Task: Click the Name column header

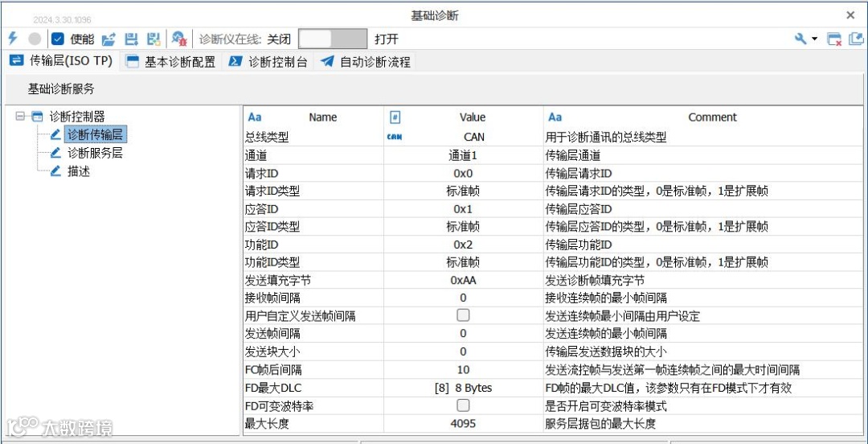Action: 323,117
